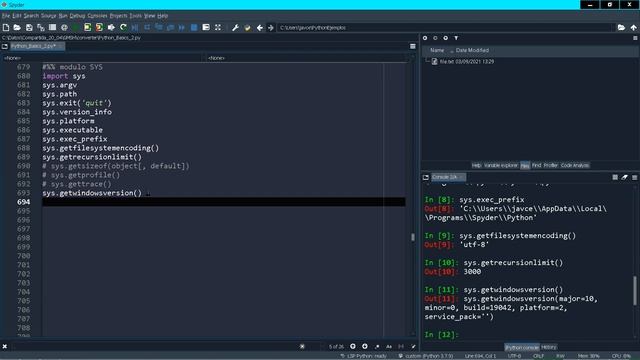
Task: Toggle case sensitive Aa option
Action: click(389, 347)
